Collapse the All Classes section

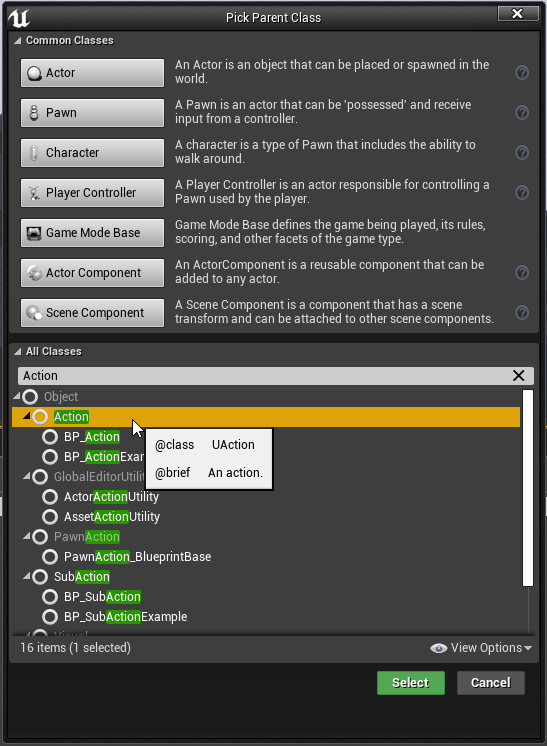(18, 352)
